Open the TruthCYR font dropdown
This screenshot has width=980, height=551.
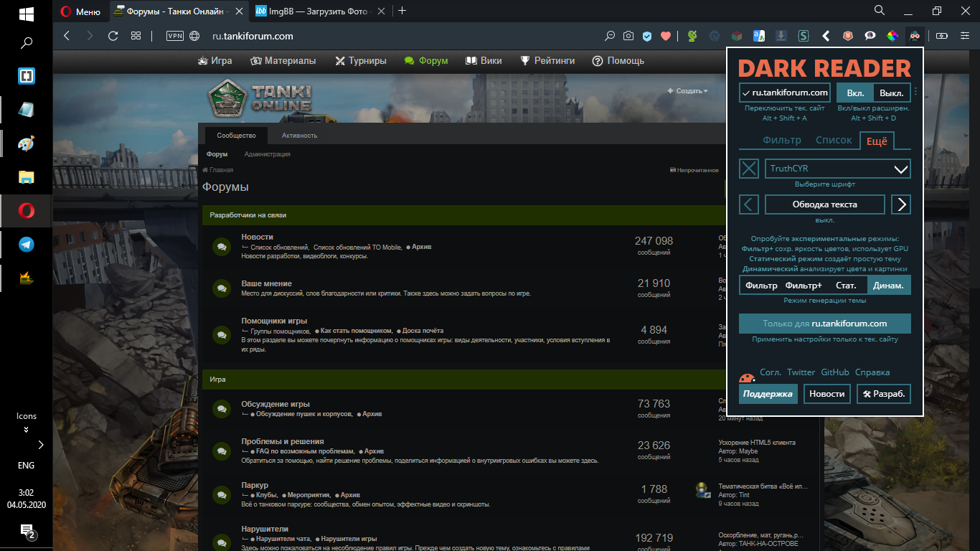coord(838,169)
